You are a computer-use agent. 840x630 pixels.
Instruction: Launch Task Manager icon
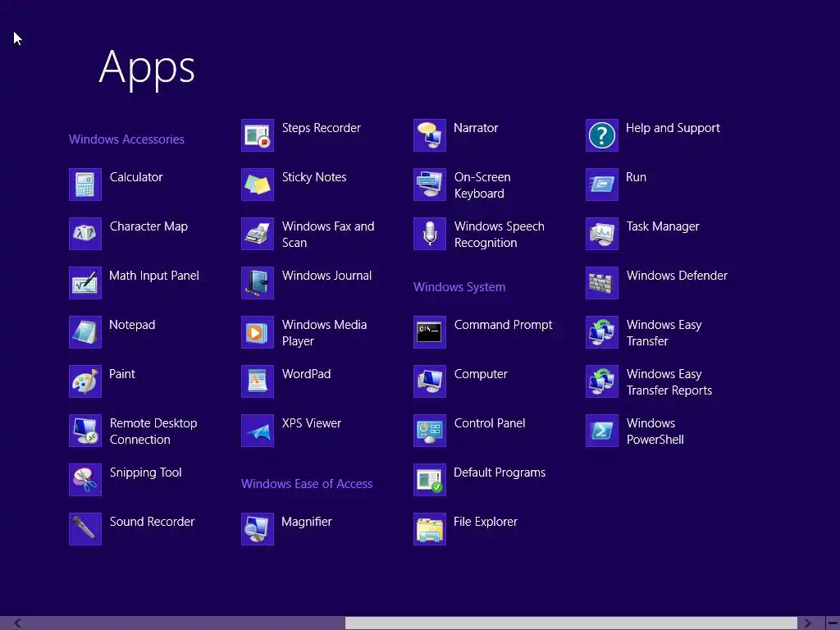click(602, 234)
